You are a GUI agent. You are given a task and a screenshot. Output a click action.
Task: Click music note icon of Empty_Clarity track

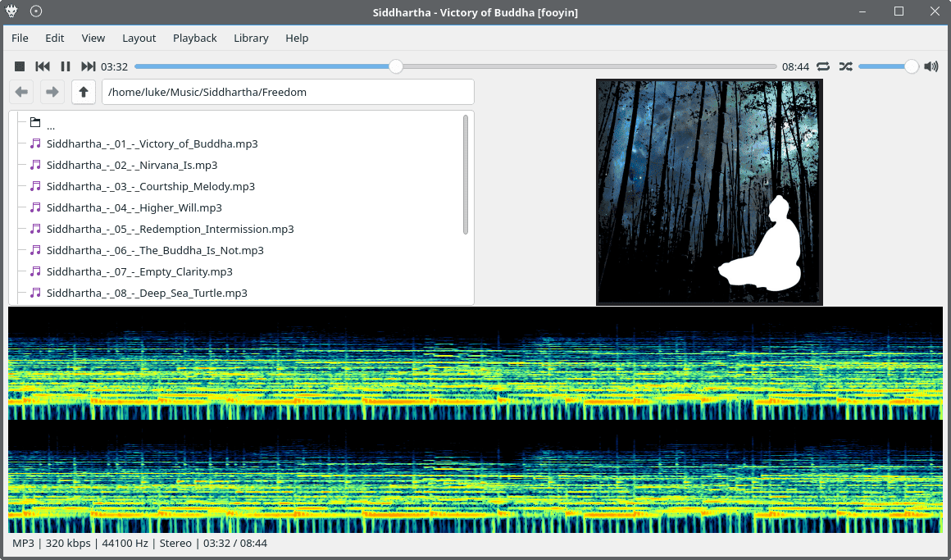tap(36, 271)
